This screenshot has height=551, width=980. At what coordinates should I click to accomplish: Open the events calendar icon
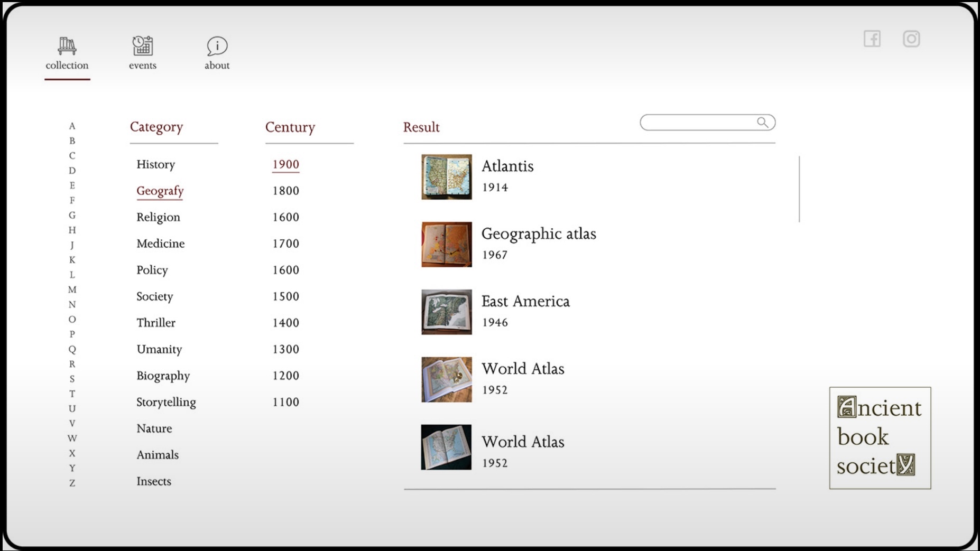pos(143,46)
